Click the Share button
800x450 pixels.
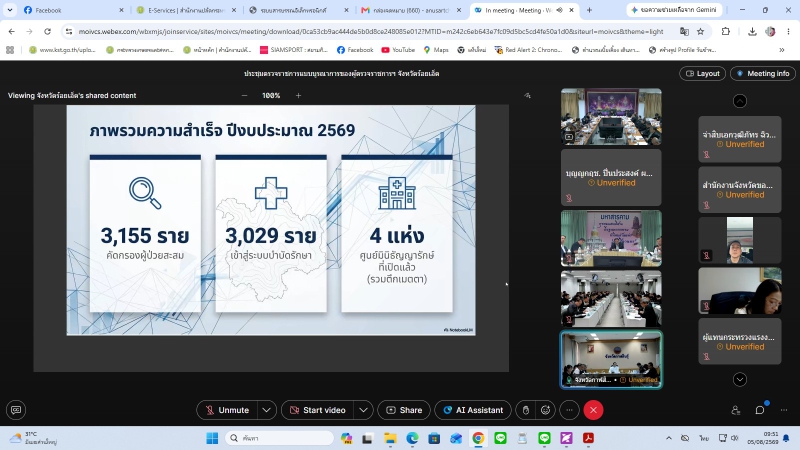point(404,410)
